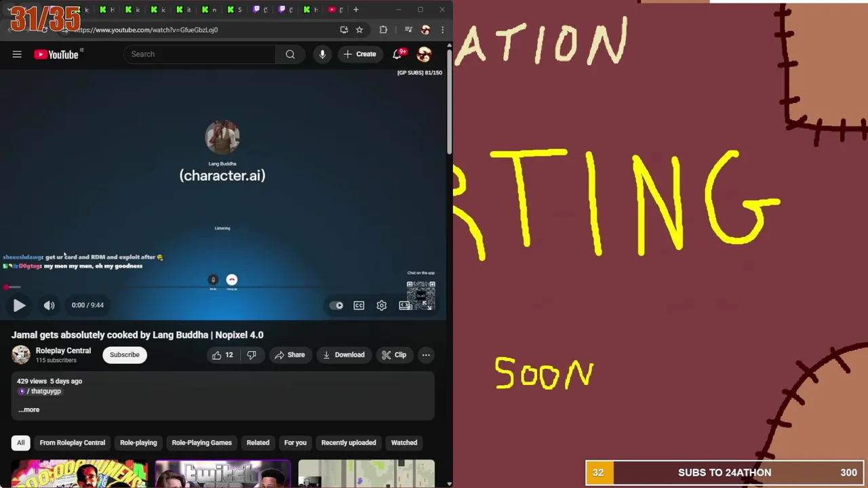Click the 429 views 5 days ago text
Viewport: 868px width, 488px height.
coord(50,382)
